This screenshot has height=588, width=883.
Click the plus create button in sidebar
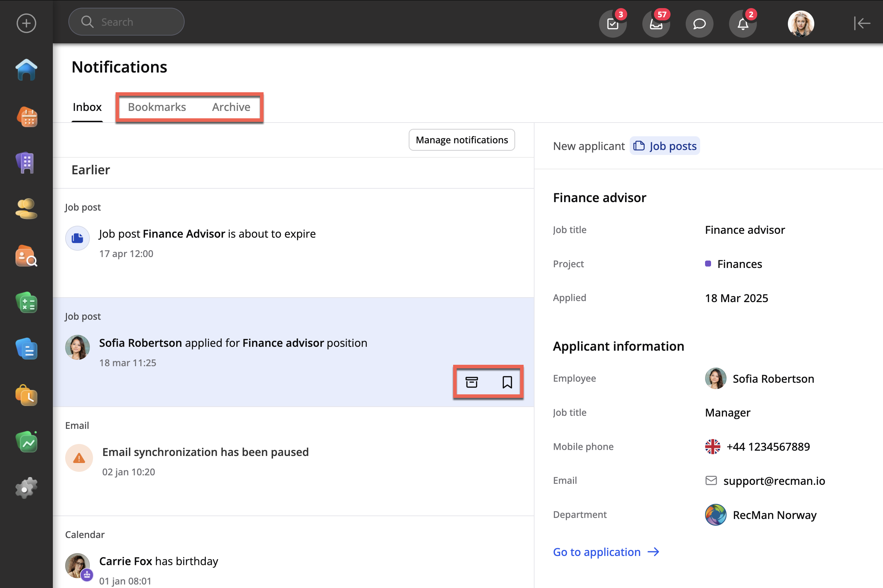coord(26,23)
